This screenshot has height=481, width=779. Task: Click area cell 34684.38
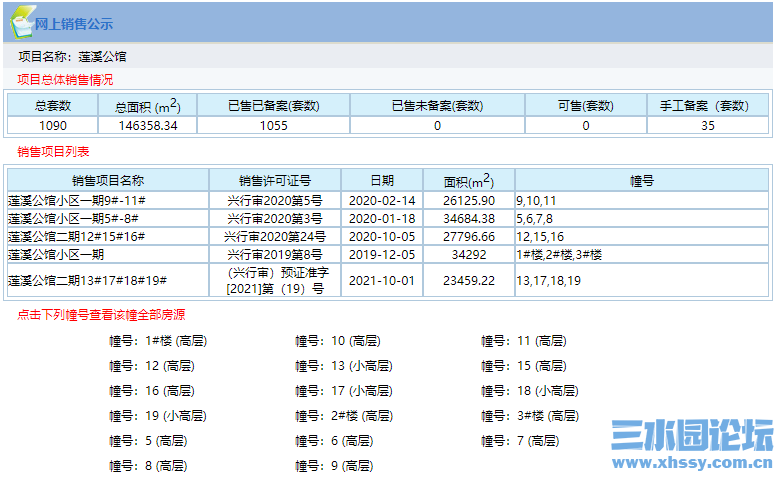(469, 219)
